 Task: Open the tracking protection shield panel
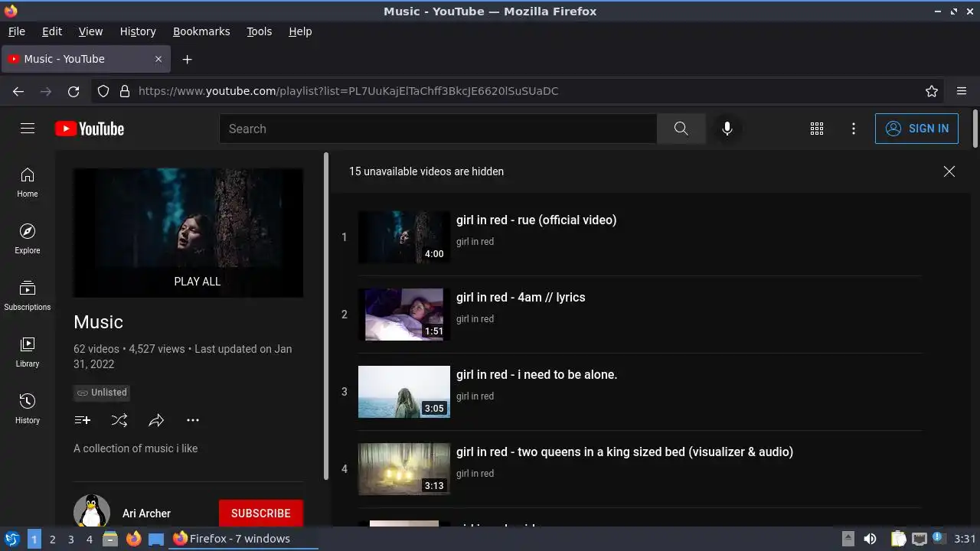tap(103, 91)
